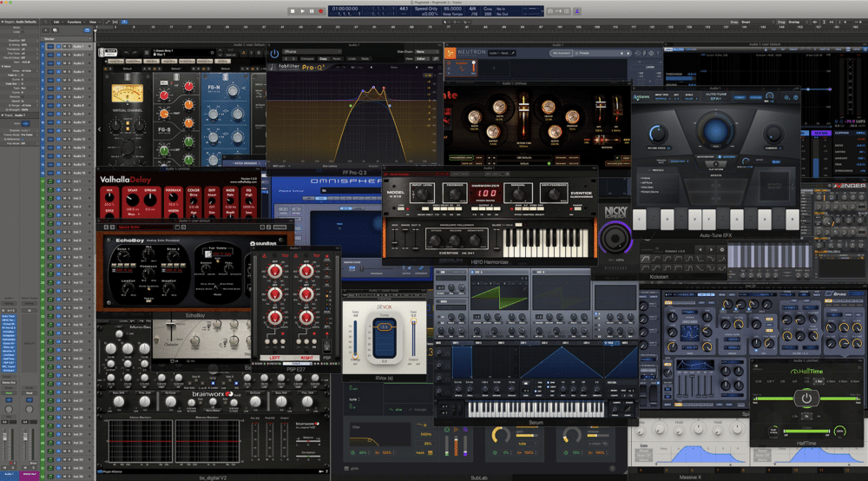The height and width of the screenshot is (481, 868).
Task: Mute the Audio 3 track
Action: pyautogui.click(x=63, y=63)
